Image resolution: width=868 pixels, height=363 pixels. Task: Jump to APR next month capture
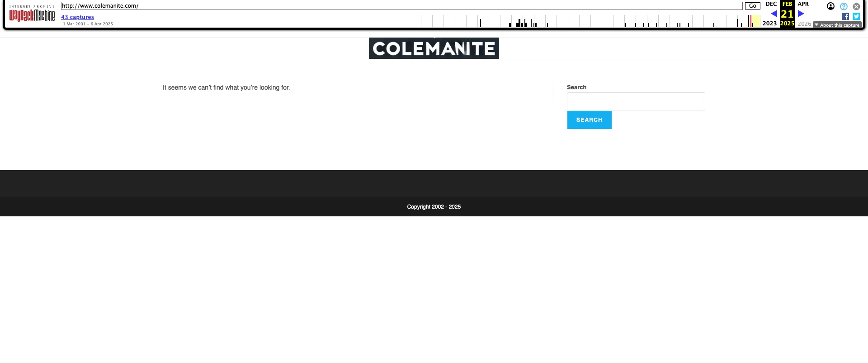803,4
